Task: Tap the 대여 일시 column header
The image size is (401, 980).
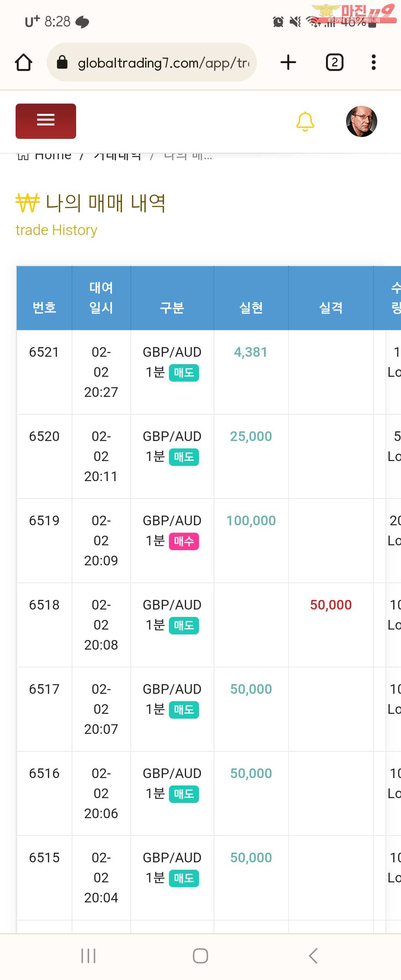Action: tap(101, 297)
